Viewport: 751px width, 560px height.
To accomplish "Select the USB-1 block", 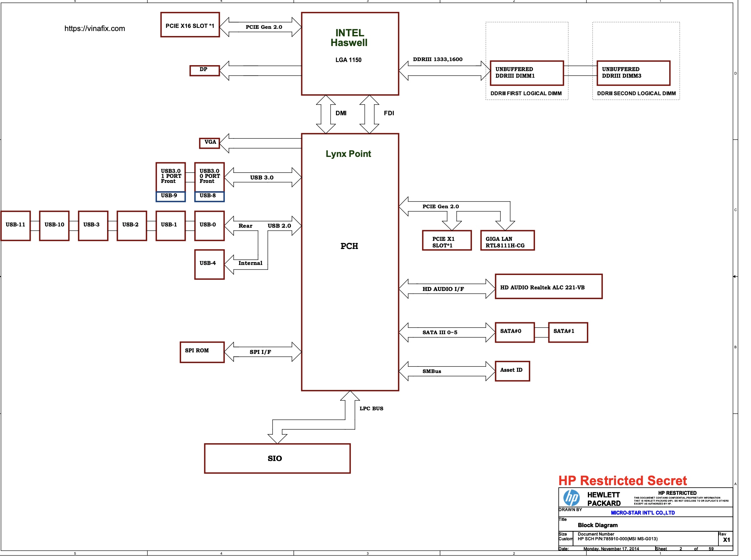I will click(170, 226).
